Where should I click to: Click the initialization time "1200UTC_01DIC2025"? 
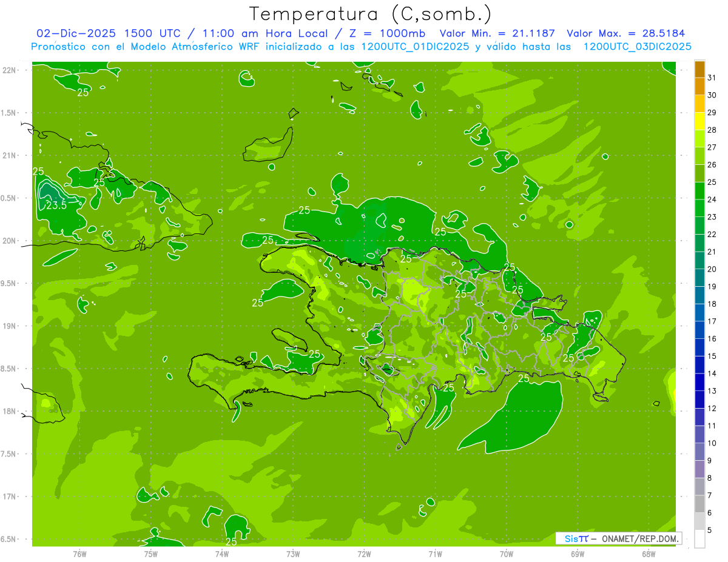tap(415, 47)
